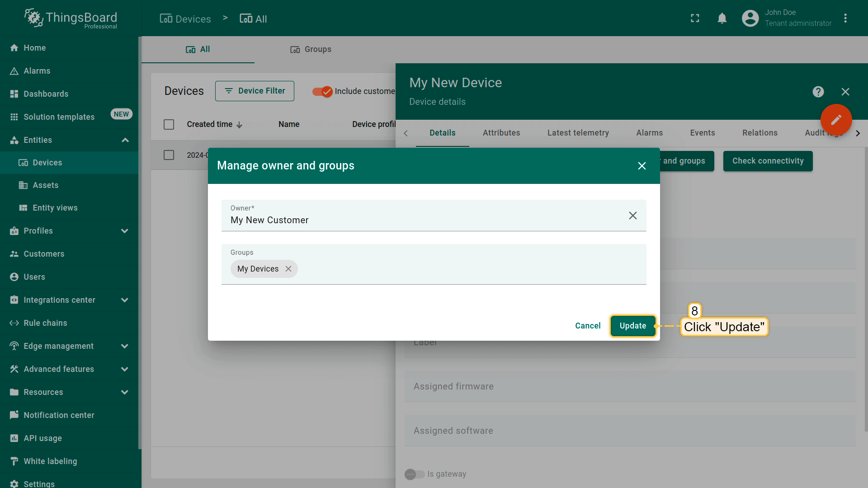Click the pencil edit floating action button
Screen dimensions: 868x488
click(x=836, y=120)
